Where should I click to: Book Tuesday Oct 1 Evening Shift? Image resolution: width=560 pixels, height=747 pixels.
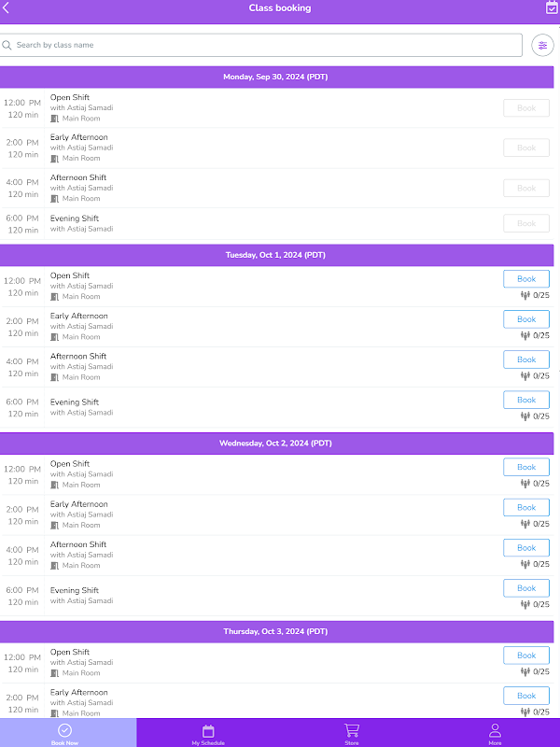click(x=526, y=401)
